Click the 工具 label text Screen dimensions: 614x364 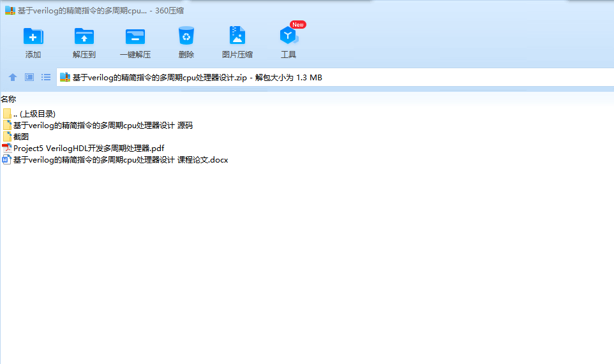pyautogui.click(x=288, y=55)
